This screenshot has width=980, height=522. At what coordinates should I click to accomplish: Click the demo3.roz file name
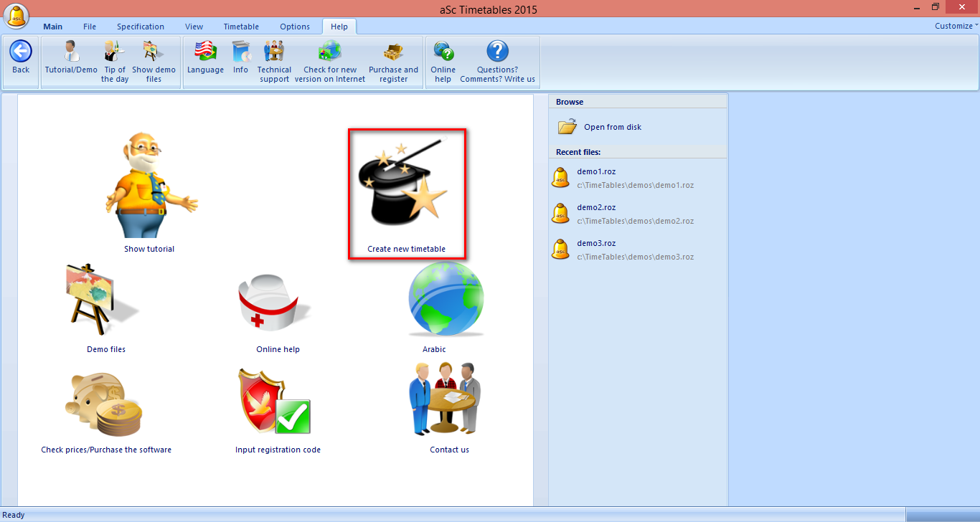[x=596, y=243]
